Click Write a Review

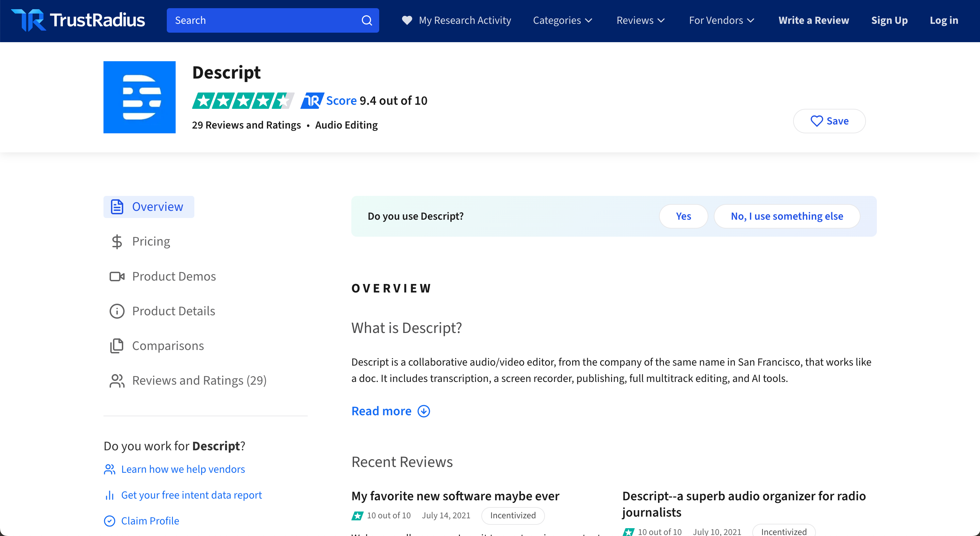pyautogui.click(x=813, y=20)
